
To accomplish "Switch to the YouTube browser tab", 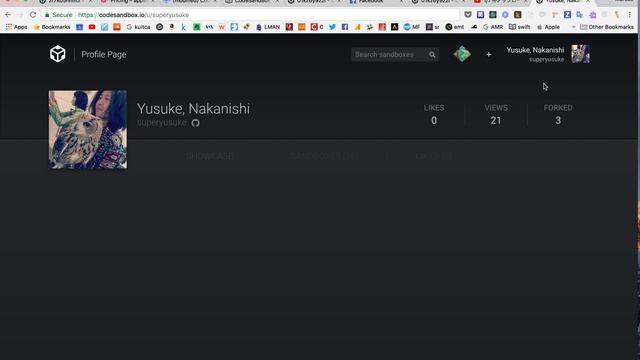I will (500, 2).
